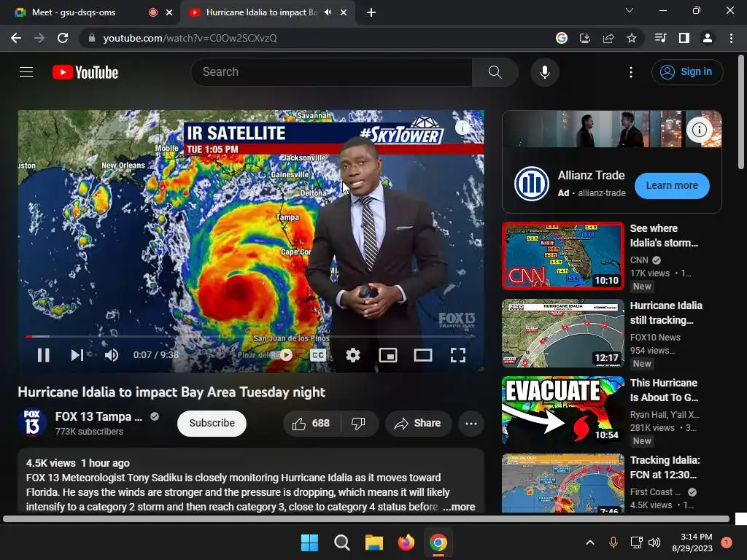
Task: Toggle autoplay switch in player
Action: (x=285, y=355)
